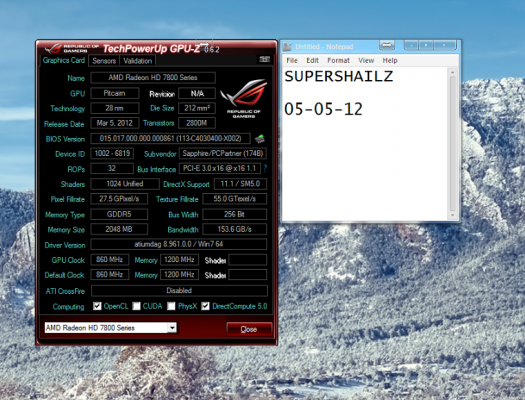Toggle the OpenCL checkbox
Viewport: 525px width, 400px height.
click(97, 306)
